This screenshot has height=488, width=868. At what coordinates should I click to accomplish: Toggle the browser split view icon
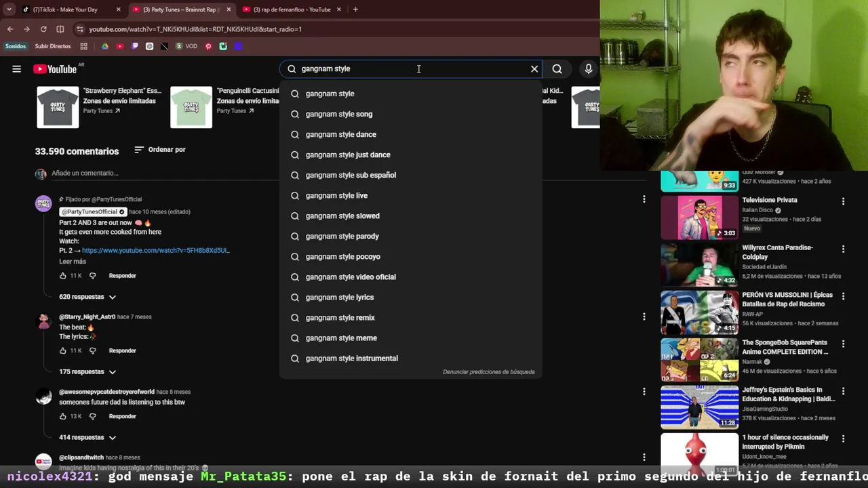coord(60,29)
